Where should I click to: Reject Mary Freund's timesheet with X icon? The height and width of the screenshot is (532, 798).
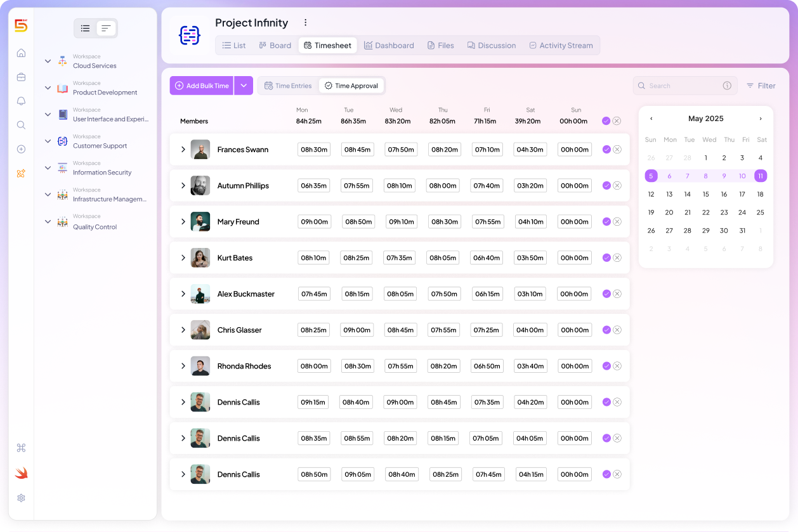[x=617, y=222]
